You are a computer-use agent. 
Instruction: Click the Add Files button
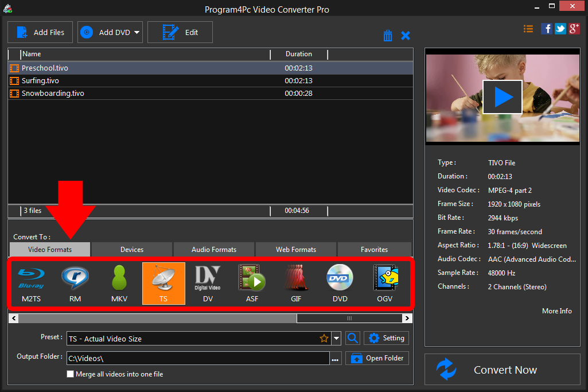(x=40, y=32)
